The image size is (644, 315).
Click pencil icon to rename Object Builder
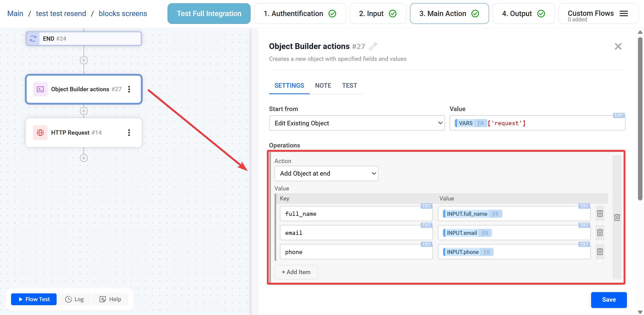click(x=373, y=46)
